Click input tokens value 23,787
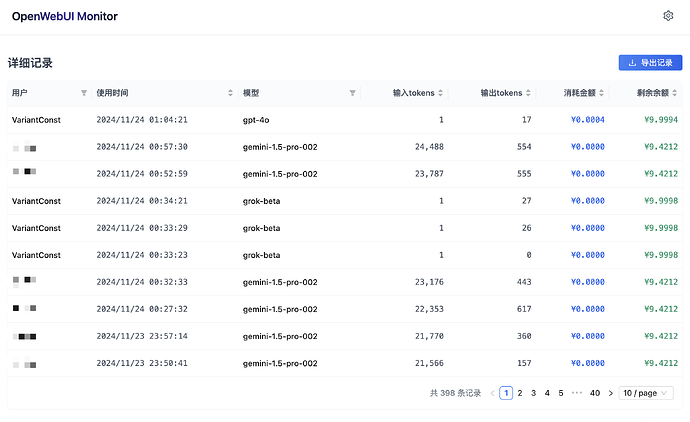The width and height of the screenshot is (690, 422). [429, 174]
